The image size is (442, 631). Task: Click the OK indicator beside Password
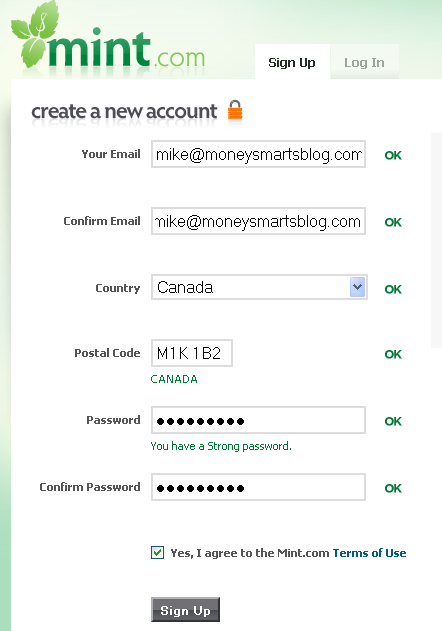click(x=393, y=421)
